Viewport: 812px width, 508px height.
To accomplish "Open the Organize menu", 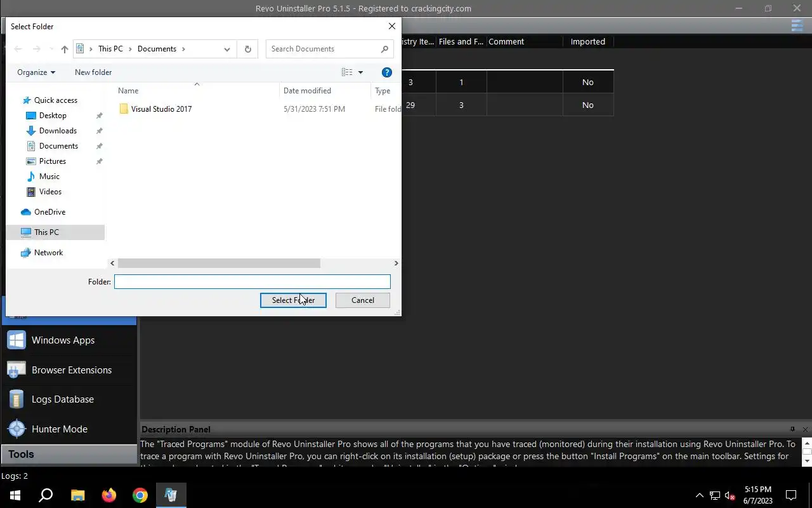I will click(x=36, y=72).
